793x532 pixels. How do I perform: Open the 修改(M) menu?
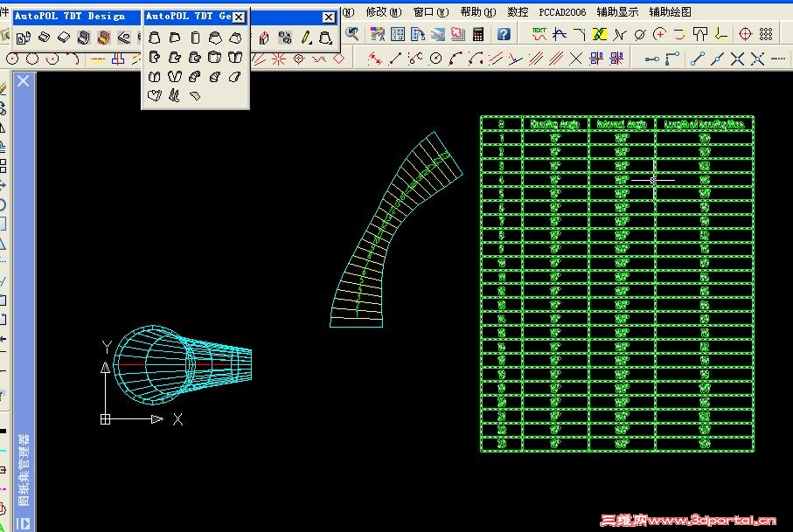[384, 11]
